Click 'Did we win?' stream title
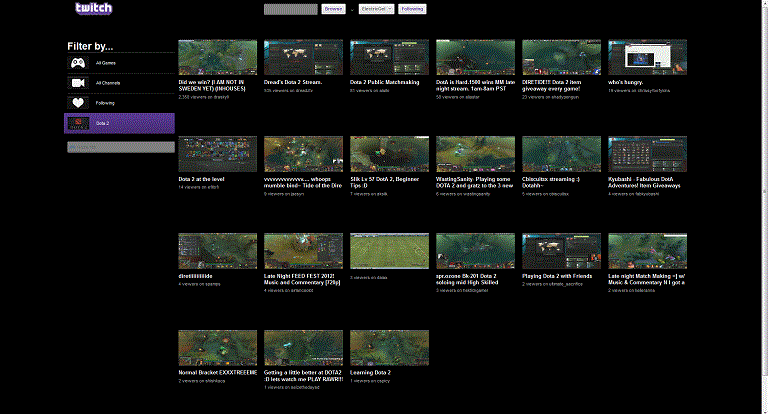This screenshot has height=414, width=768. [212, 85]
